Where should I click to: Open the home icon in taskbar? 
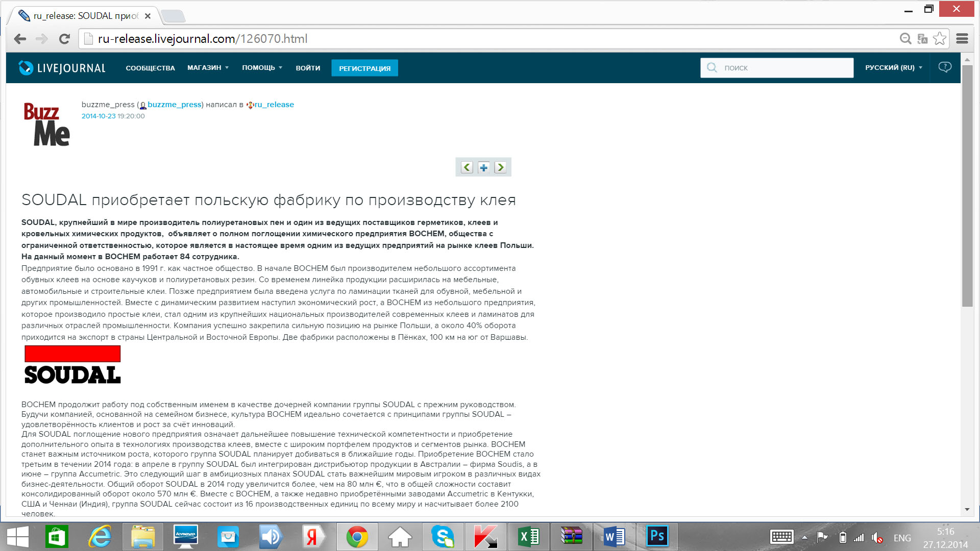[x=400, y=537]
